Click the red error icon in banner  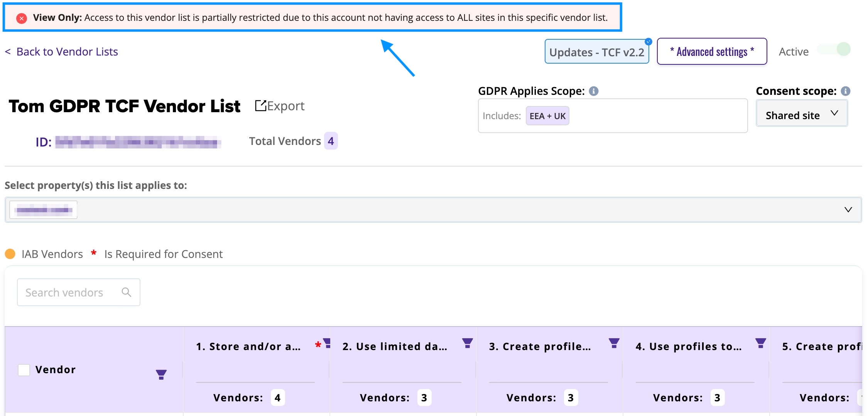(x=22, y=18)
